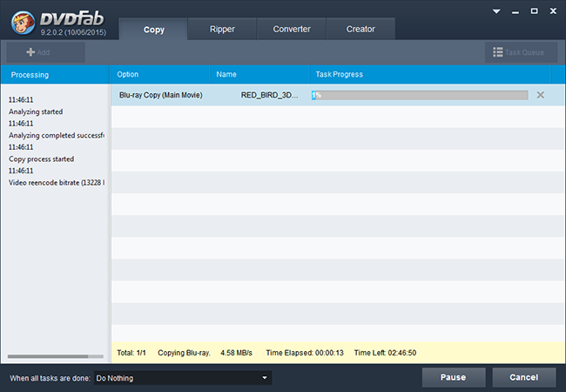566x392 pixels.
Task: Close the DVDFab window
Action: point(553,11)
